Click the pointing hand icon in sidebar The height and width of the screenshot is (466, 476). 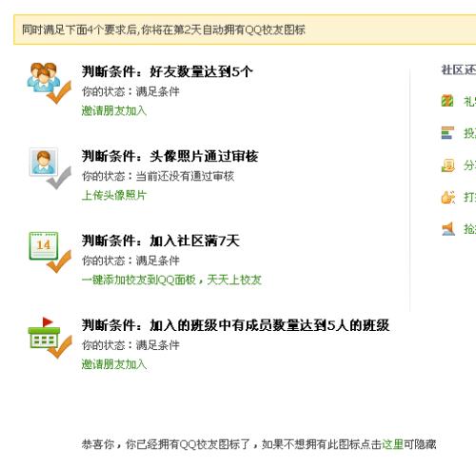point(447,197)
